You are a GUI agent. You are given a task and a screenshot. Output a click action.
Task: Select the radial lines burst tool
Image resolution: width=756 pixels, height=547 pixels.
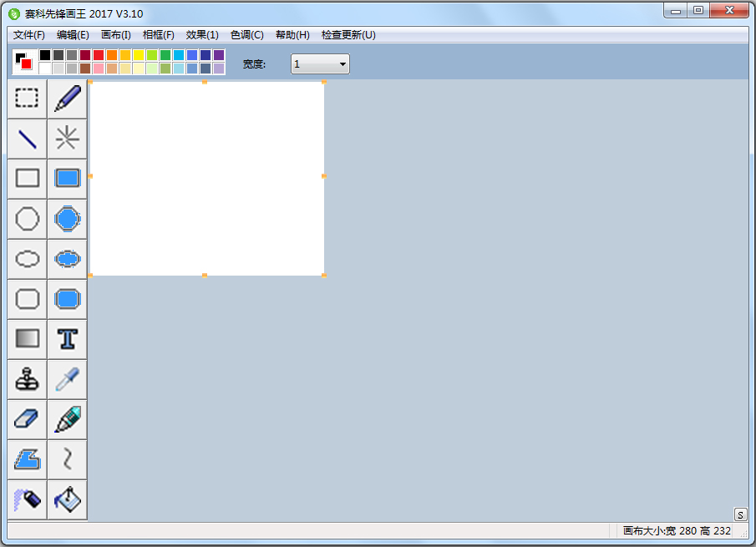[x=67, y=139]
